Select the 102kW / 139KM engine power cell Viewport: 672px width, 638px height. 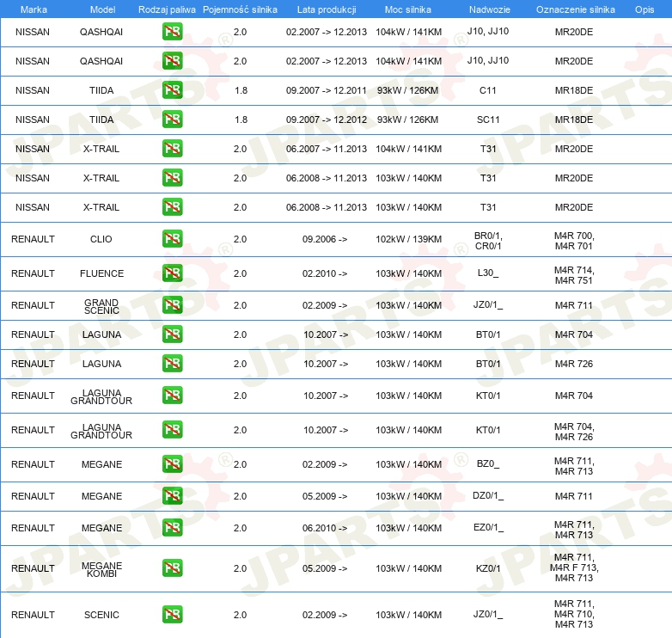point(408,239)
